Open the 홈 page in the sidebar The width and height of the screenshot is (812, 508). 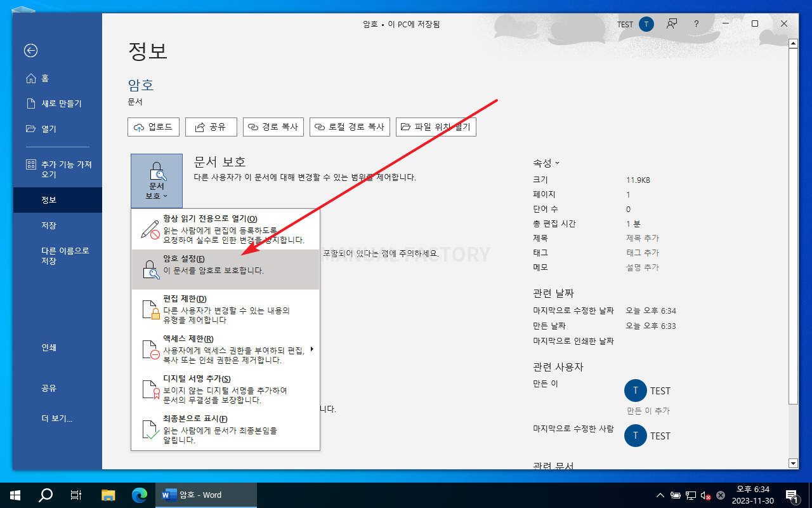click(57, 78)
